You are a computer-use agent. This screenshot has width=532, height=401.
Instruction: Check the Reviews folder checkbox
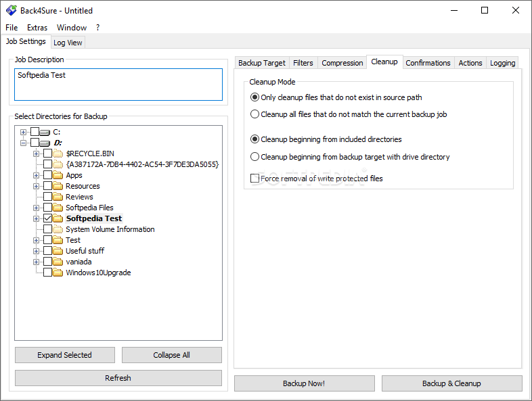coord(48,197)
